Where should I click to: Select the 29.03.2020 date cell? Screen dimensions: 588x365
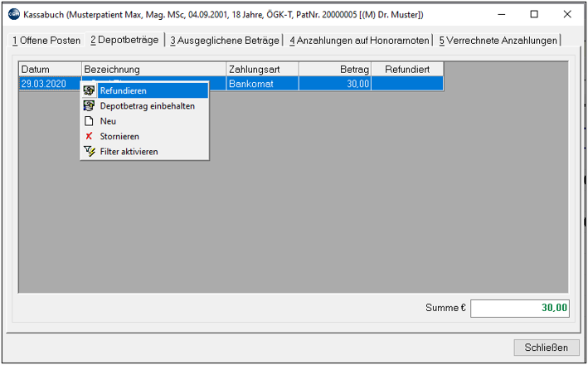51,84
